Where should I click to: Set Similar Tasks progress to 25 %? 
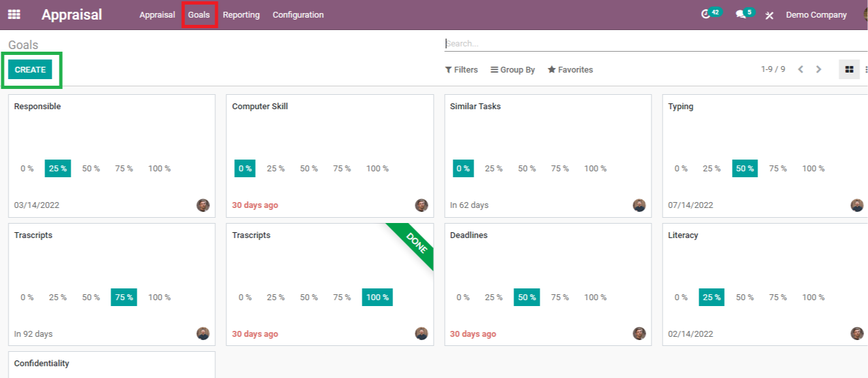[x=494, y=169]
